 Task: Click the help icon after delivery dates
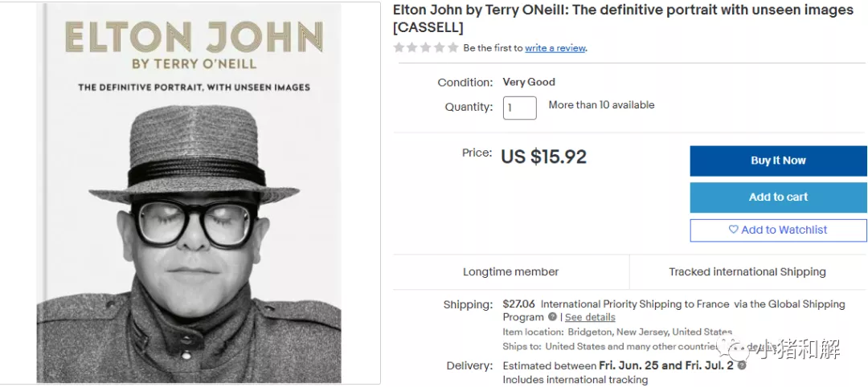(742, 365)
